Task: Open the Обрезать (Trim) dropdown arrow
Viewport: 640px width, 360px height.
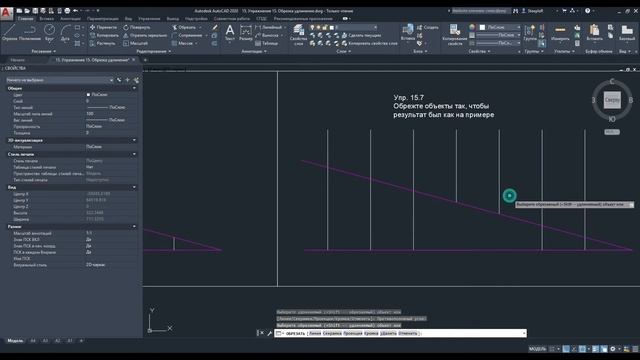Action: pyautogui.click(x=200, y=27)
